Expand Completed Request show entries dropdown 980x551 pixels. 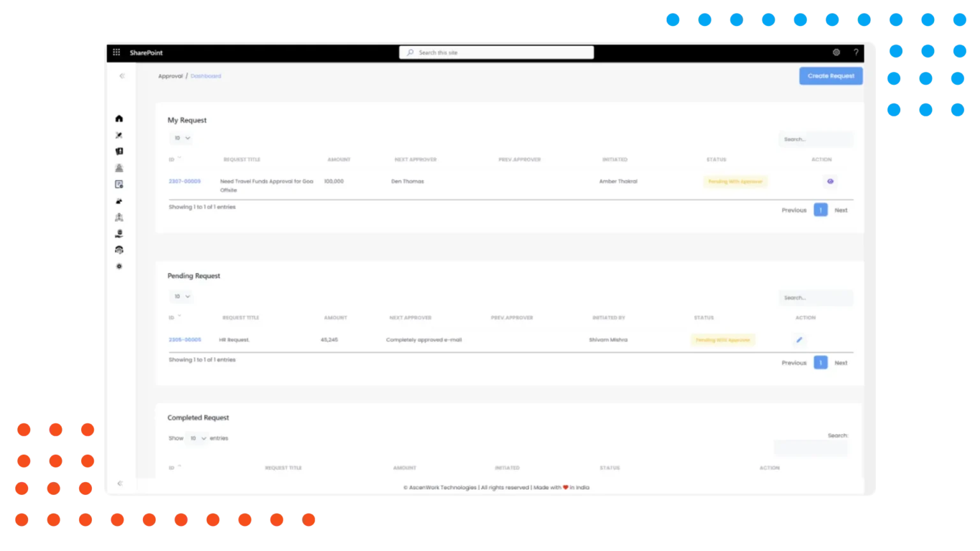click(x=197, y=438)
